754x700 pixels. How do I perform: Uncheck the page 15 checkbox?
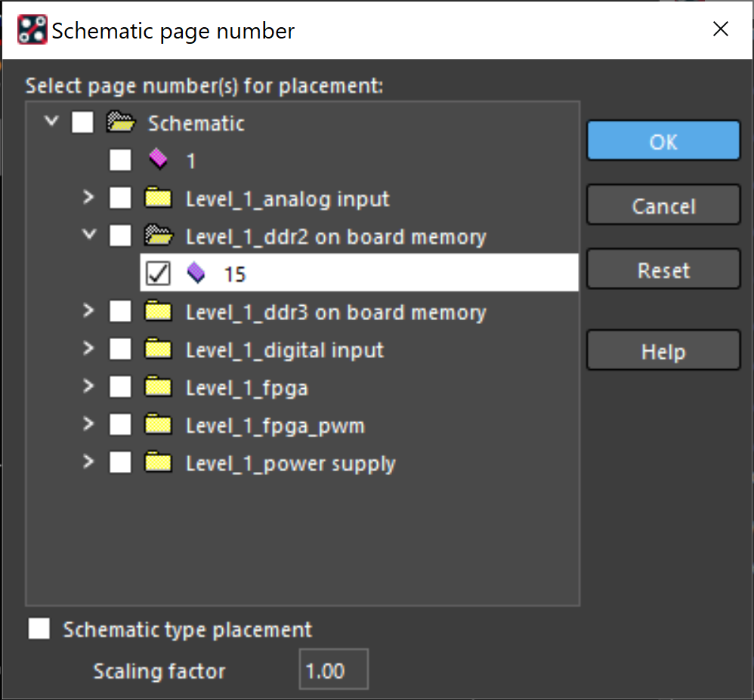158,273
